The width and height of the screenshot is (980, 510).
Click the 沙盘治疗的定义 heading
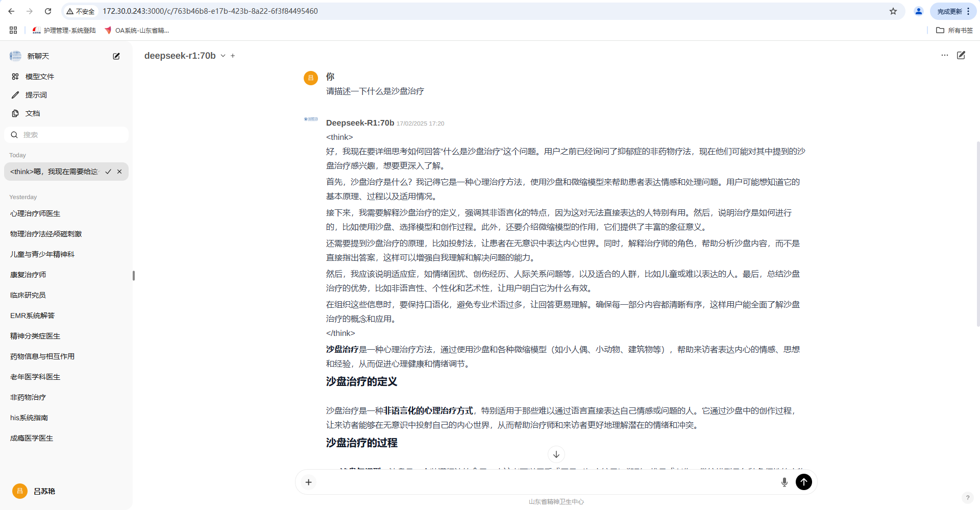pos(362,382)
